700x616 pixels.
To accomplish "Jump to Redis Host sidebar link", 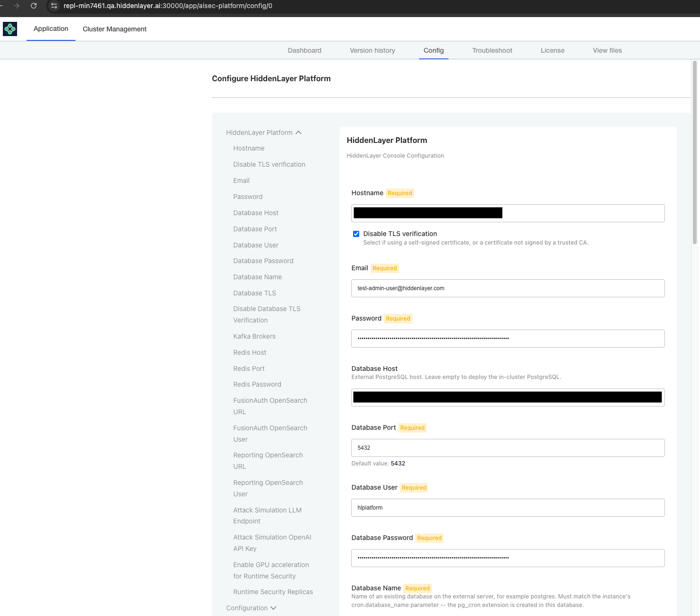I will click(x=250, y=352).
